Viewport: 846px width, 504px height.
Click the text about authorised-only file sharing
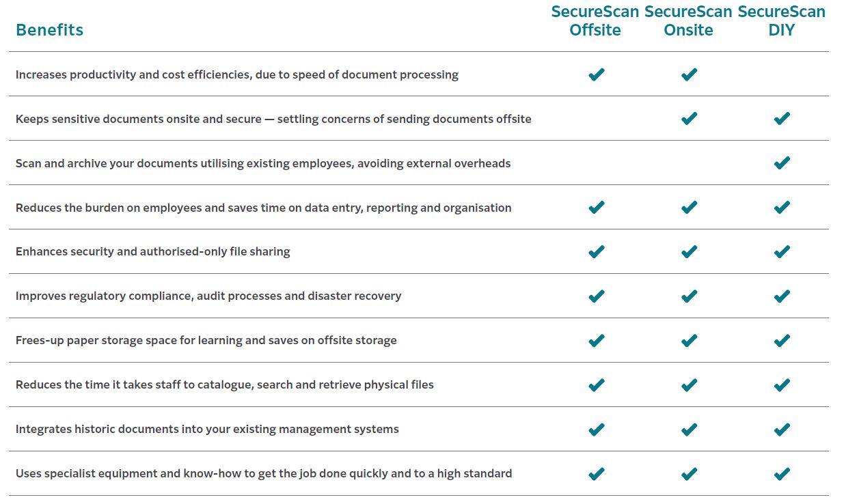(x=153, y=252)
